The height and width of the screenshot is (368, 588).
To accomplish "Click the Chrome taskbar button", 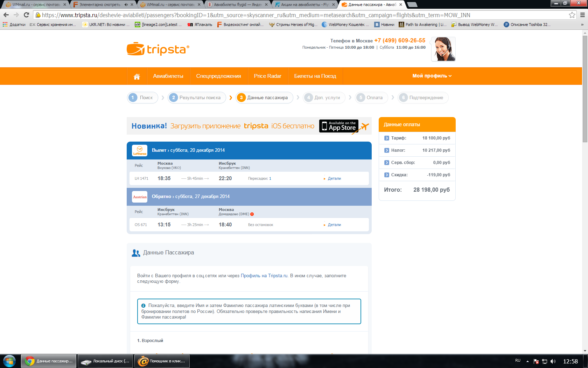I will tap(49, 361).
